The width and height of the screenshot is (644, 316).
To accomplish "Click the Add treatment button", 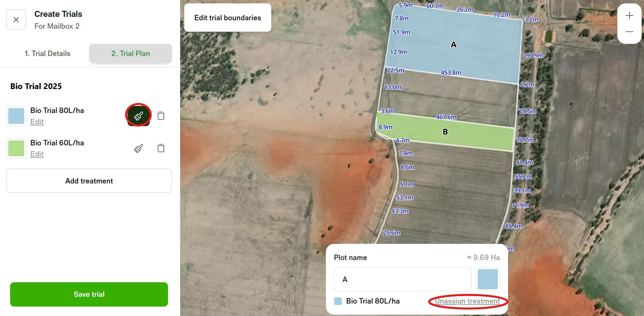I will coord(89,181).
